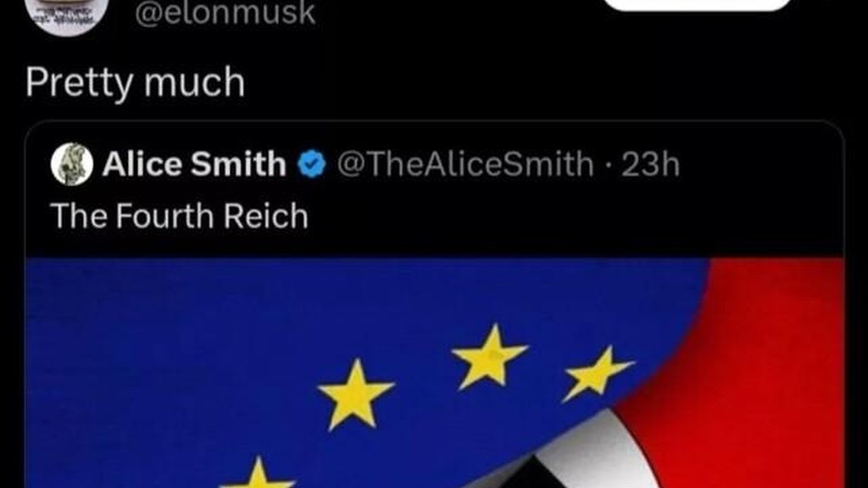Tap the leftmost fully visible yellow star
The width and height of the screenshot is (868, 488).
(355, 394)
